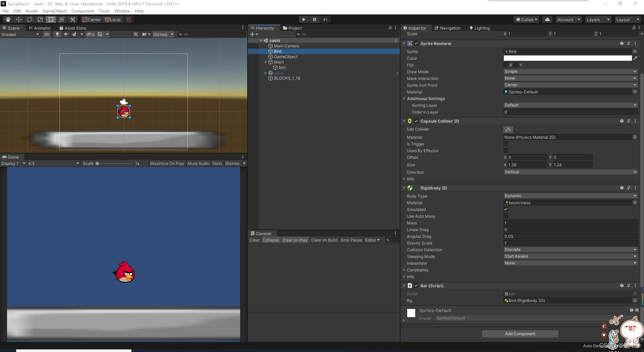Open the Layers dropdown
This screenshot has height=352, width=644.
click(598, 19)
